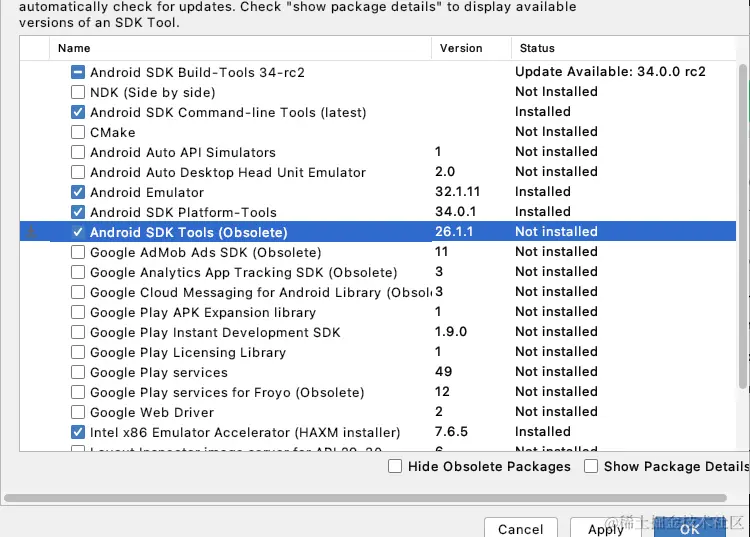
Task: Select the 26.1.1 version cell
Action: [x=454, y=231]
